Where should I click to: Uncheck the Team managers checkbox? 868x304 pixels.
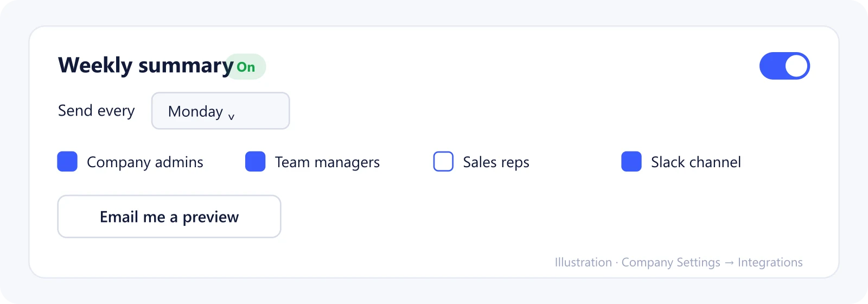255,162
